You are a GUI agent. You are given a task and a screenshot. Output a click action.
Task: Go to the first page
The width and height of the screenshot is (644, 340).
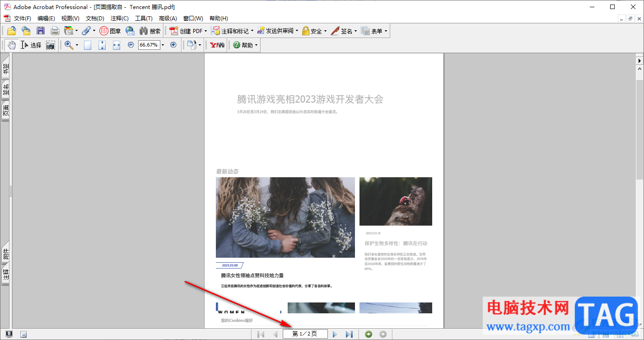(261, 334)
